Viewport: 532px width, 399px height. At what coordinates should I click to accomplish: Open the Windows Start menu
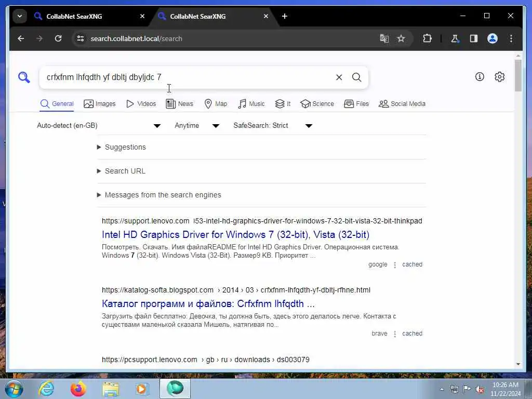[14, 389]
